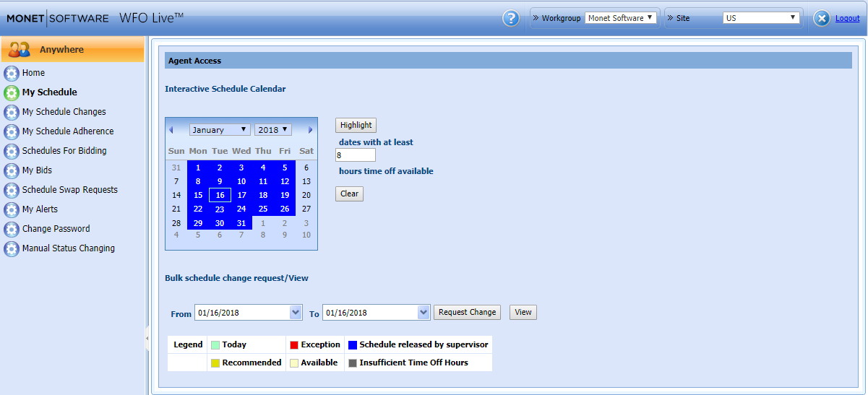Open the From date dropdown

[x=296, y=312]
